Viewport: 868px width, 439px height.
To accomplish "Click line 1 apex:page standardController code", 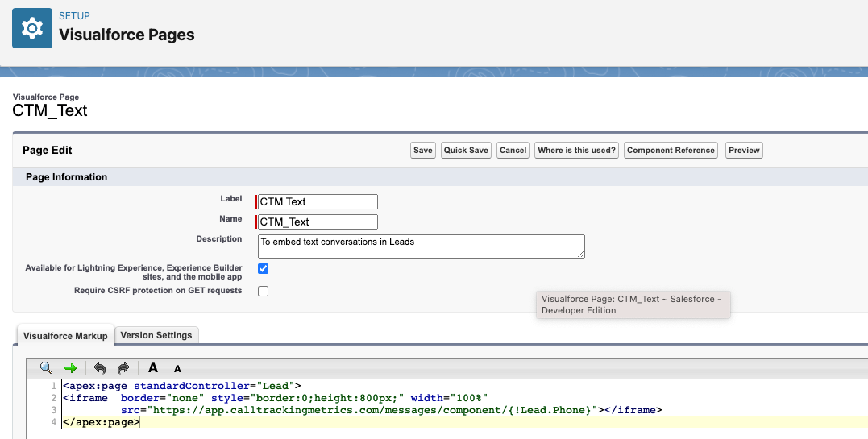I will (x=182, y=386).
